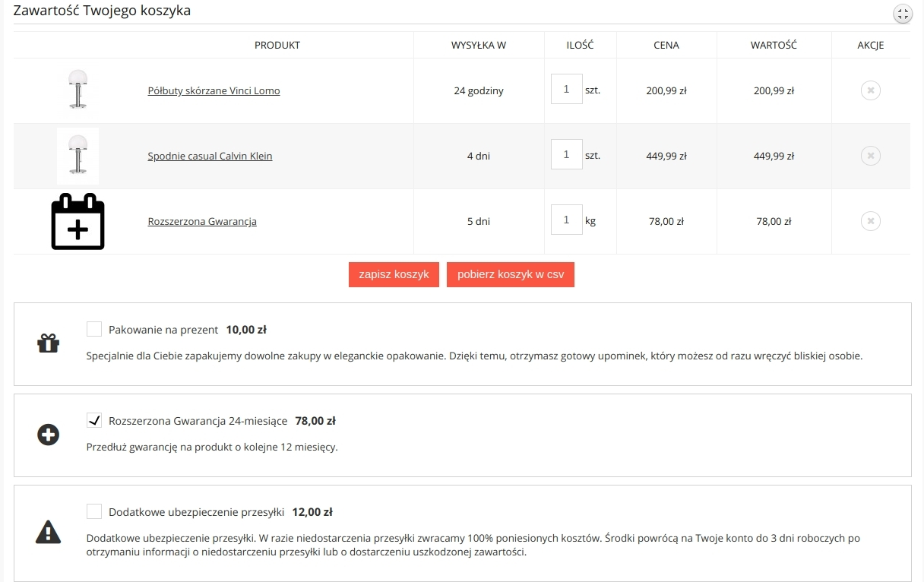Open the Spodnie casual Calvin Klein thumbnail
This screenshot has width=924, height=582.
click(78, 156)
